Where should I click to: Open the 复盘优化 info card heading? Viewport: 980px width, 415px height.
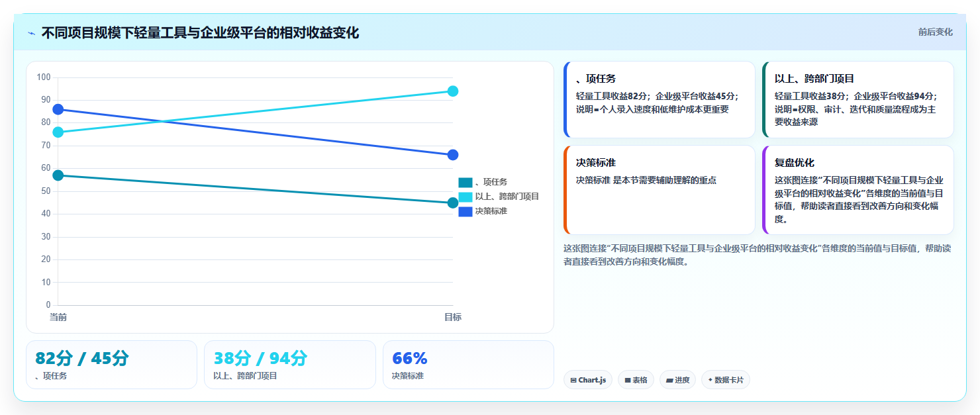(795, 163)
